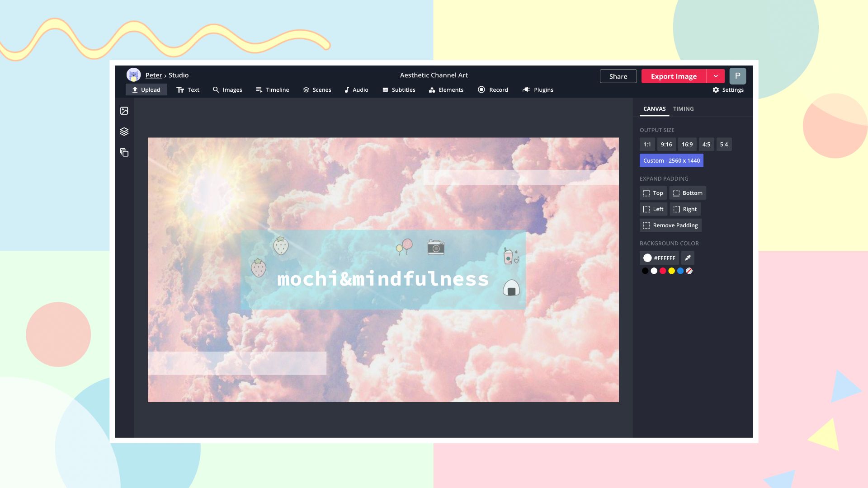Click the Record button icon
Screen dimensions: 868x488
pos(481,90)
